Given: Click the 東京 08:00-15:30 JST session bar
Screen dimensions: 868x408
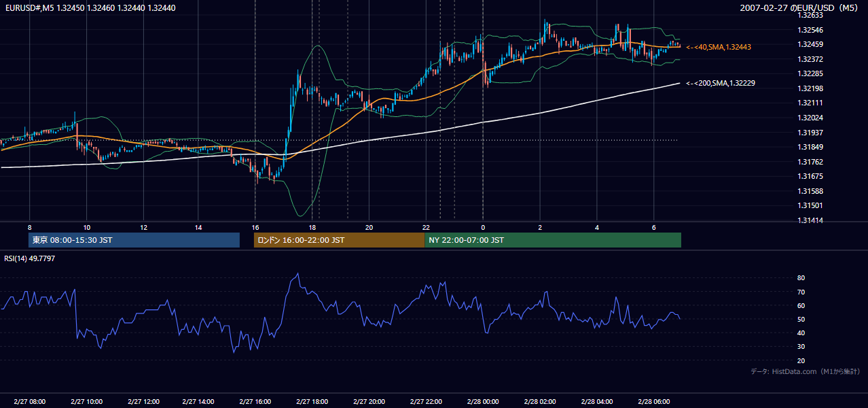Looking at the screenshot, I should 134,240.
